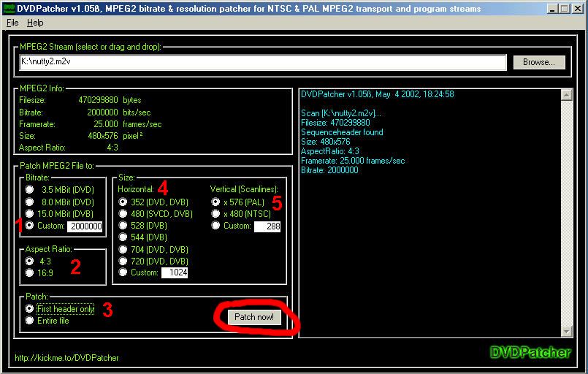Click the Filesize value 470299880
Viewport: 588px width, 374px height.
point(99,100)
